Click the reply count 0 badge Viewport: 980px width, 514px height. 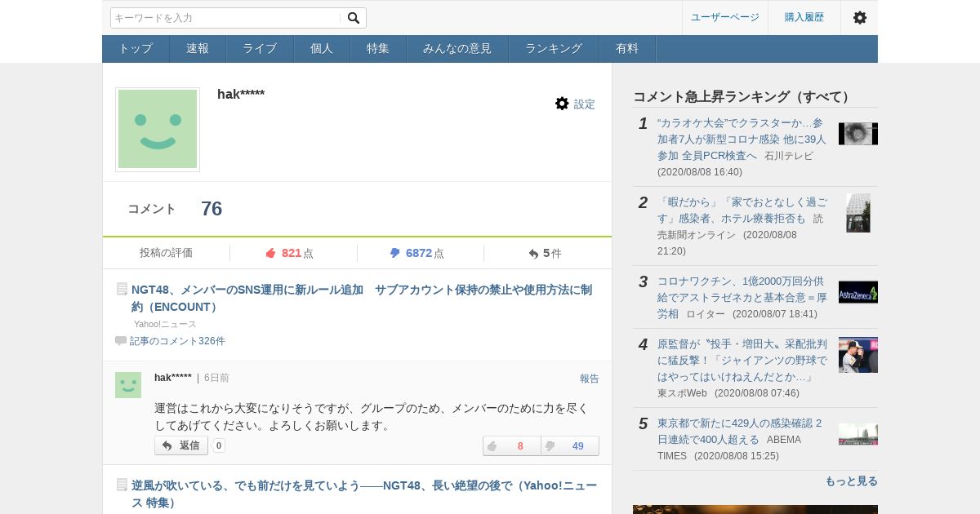coord(219,445)
